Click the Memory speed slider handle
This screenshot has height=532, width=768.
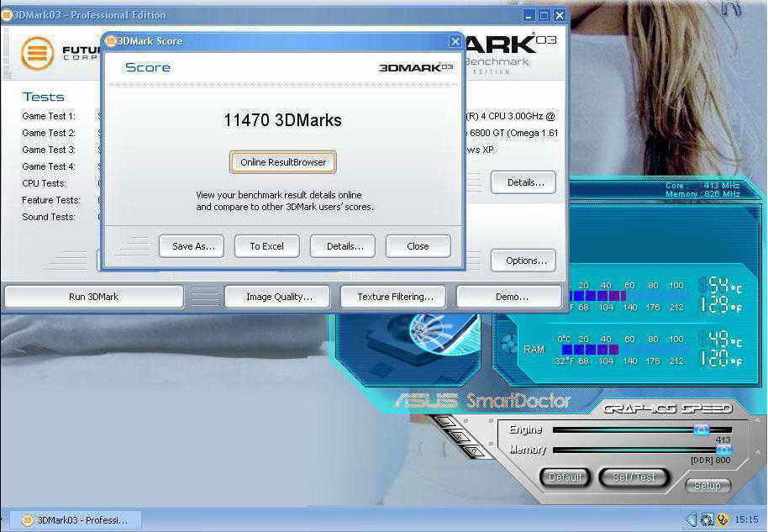[724, 450]
